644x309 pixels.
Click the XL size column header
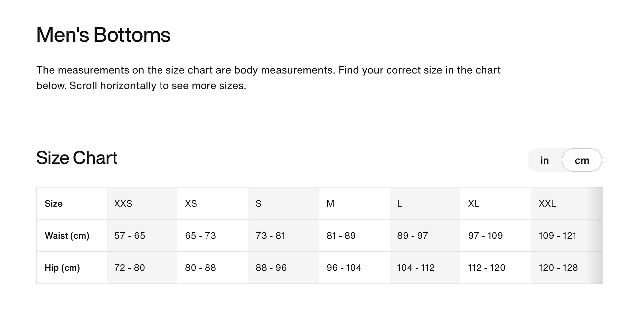(x=474, y=204)
